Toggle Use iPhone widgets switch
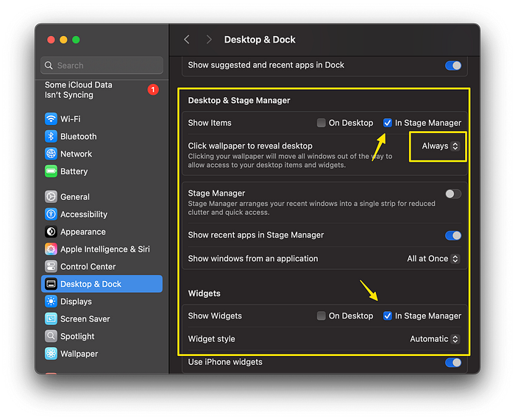515x420 pixels. [453, 362]
